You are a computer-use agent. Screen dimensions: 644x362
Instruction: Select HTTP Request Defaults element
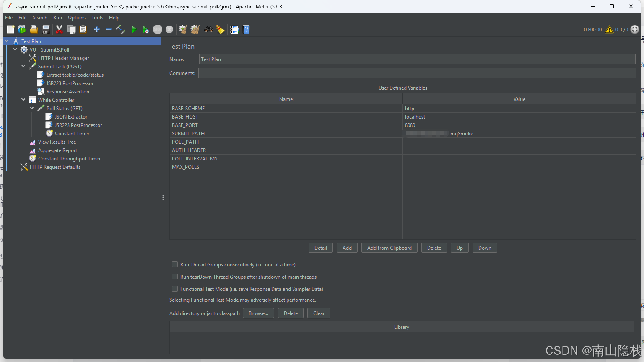(55, 167)
